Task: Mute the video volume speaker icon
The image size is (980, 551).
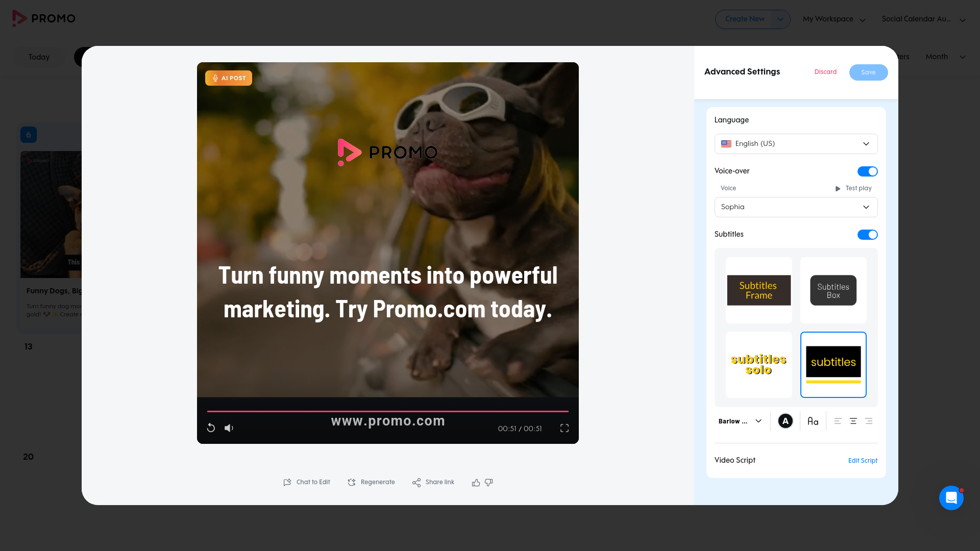Action: point(229,428)
